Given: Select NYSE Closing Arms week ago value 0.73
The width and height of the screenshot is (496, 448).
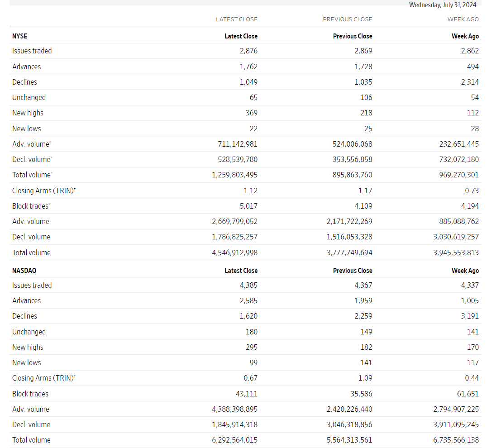Looking at the screenshot, I should (x=472, y=191).
